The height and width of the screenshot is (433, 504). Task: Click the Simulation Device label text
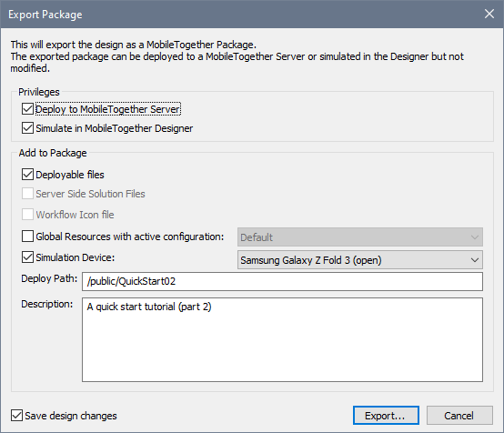click(x=76, y=257)
